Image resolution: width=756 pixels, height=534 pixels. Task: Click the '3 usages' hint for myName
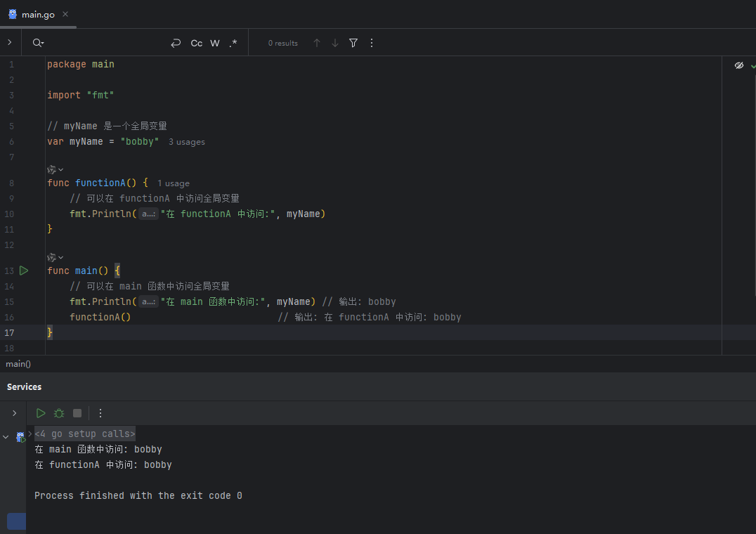[187, 142]
